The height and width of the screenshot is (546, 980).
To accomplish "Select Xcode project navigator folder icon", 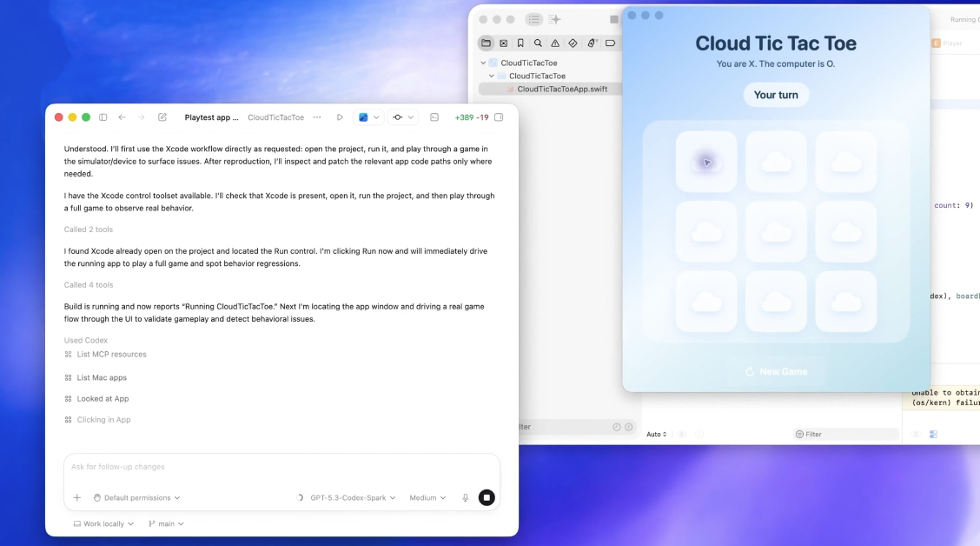I will (x=486, y=43).
